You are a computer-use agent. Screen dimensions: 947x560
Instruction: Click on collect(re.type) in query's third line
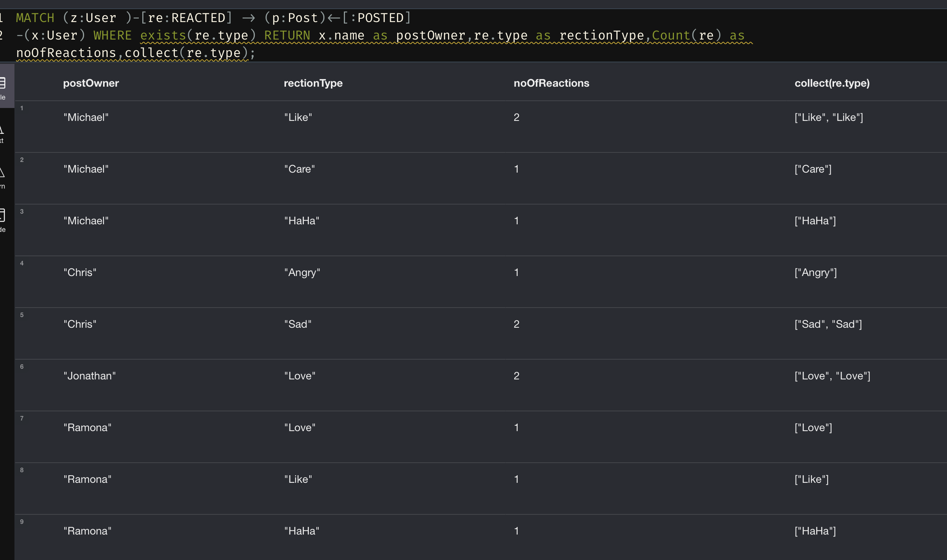[x=186, y=53]
